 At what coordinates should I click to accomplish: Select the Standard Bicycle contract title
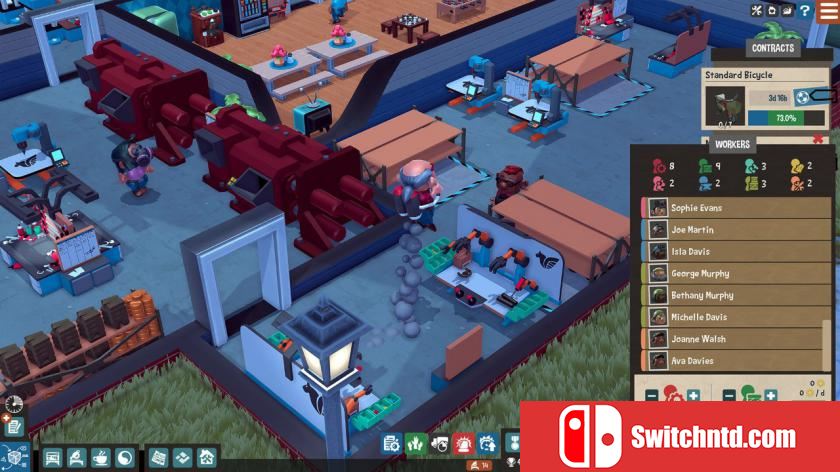739,75
